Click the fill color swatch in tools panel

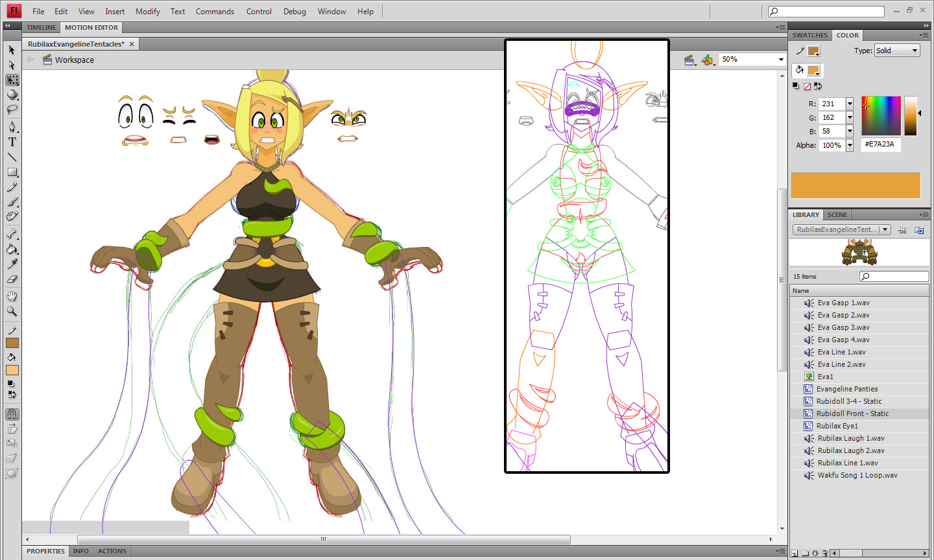pos(12,370)
